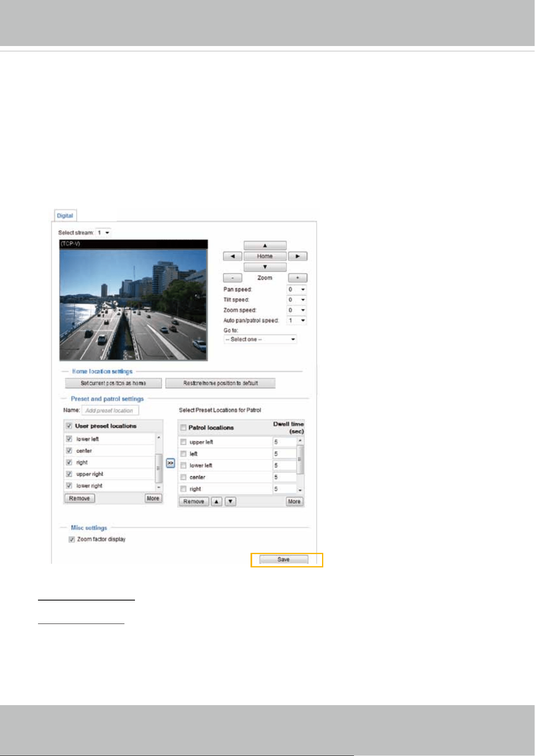Save the PTZ settings
The width and height of the screenshot is (535, 756).
click(284, 560)
